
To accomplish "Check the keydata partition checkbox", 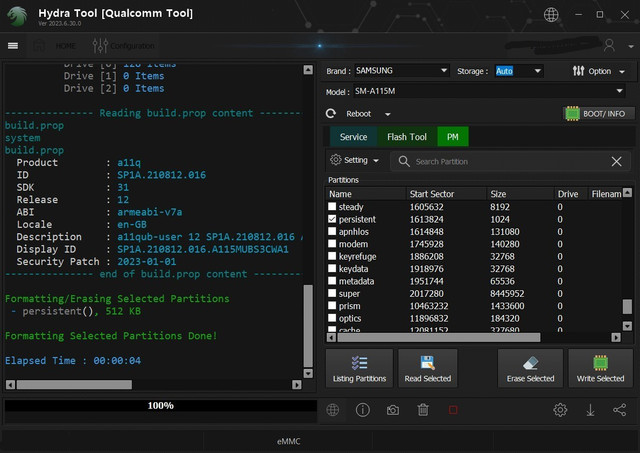I will [332, 268].
